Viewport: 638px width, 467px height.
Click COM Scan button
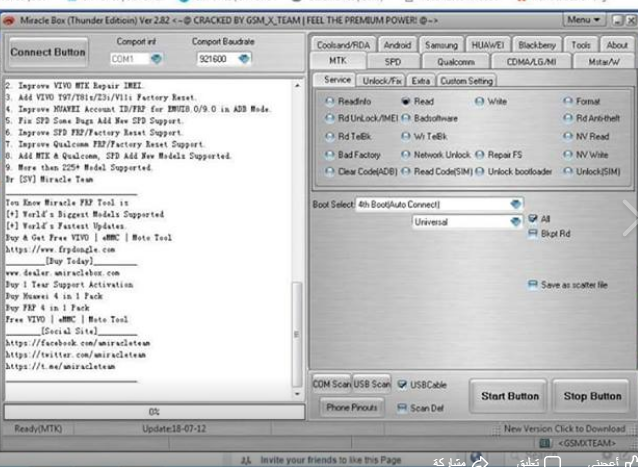coord(331,384)
